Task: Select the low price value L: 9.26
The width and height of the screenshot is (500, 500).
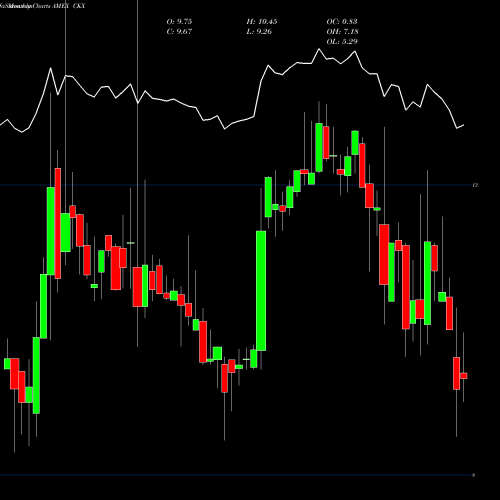Action: point(259,32)
